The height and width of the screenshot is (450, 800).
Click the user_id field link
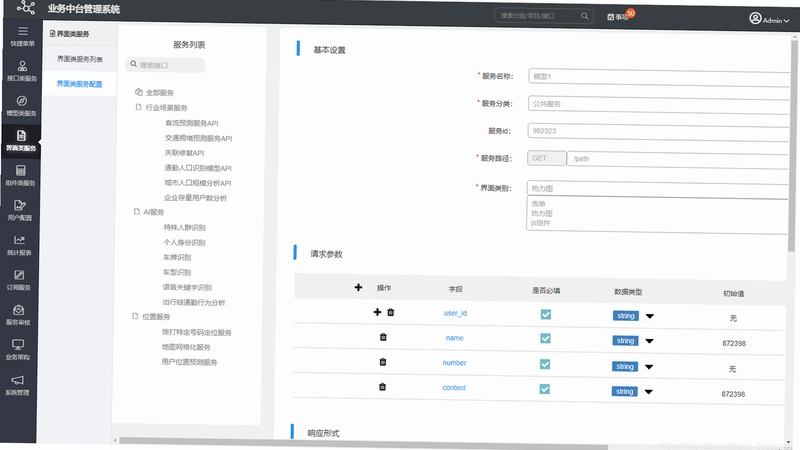455,313
